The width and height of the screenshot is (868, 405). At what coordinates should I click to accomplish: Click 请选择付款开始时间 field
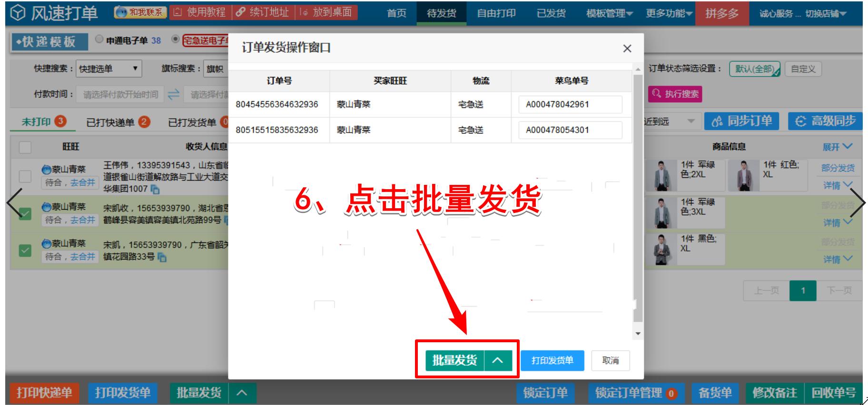click(x=121, y=95)
